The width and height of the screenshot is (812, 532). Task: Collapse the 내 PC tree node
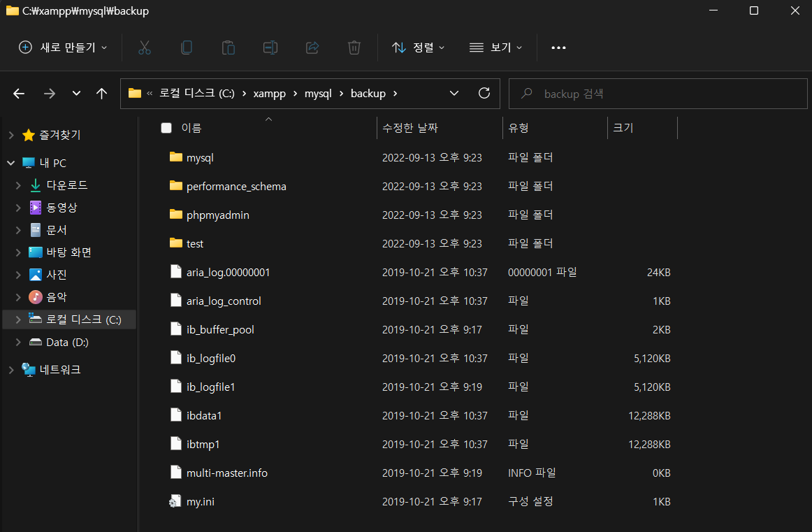pyautogui.click(x=11, y=163)
